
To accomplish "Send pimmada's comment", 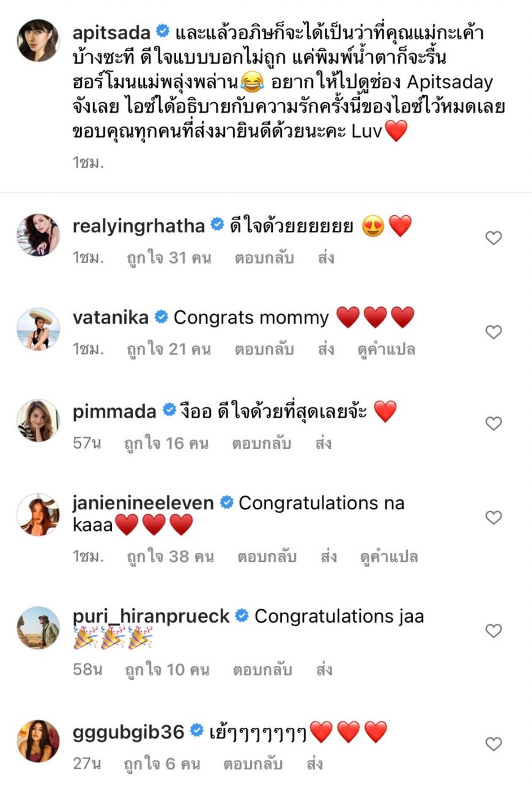I will (323, 444).
